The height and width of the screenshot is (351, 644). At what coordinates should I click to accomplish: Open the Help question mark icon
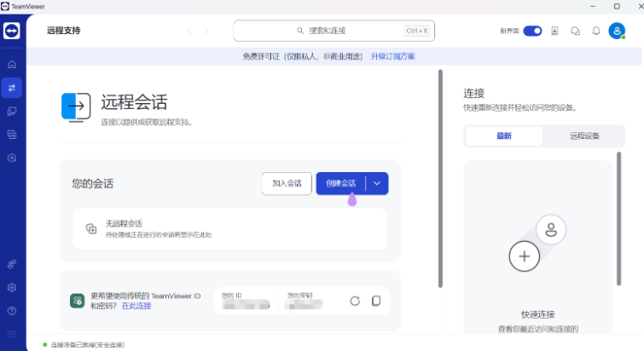[x=12, y=311]
